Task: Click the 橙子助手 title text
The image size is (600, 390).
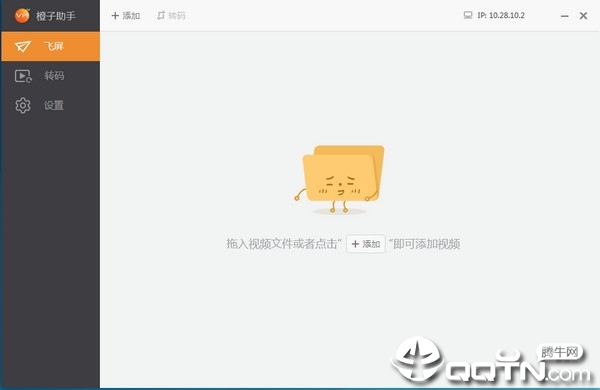Action: pyautogui.click(x=56, y=16)
